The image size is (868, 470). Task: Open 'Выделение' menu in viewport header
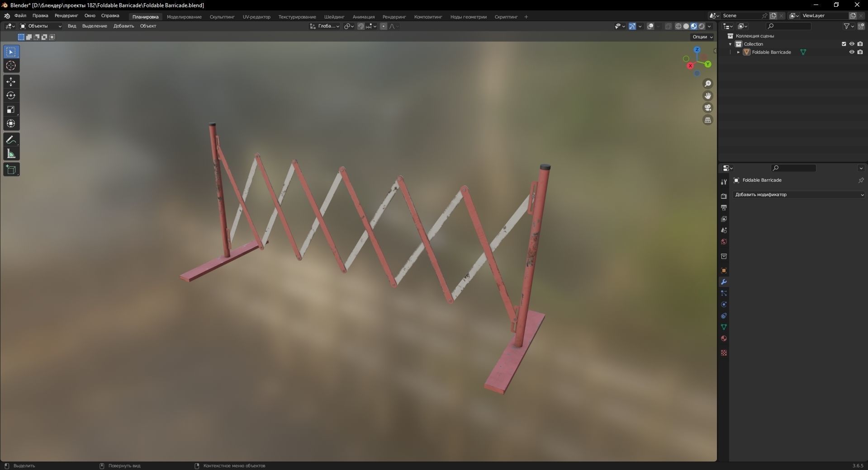click(95, 26)
